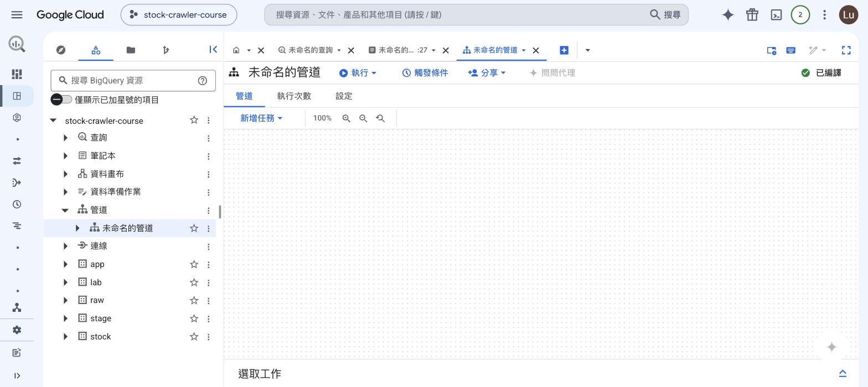Star the stock-crawler-course project
This screenshot has height=387, width=868.
click(194, 120)
